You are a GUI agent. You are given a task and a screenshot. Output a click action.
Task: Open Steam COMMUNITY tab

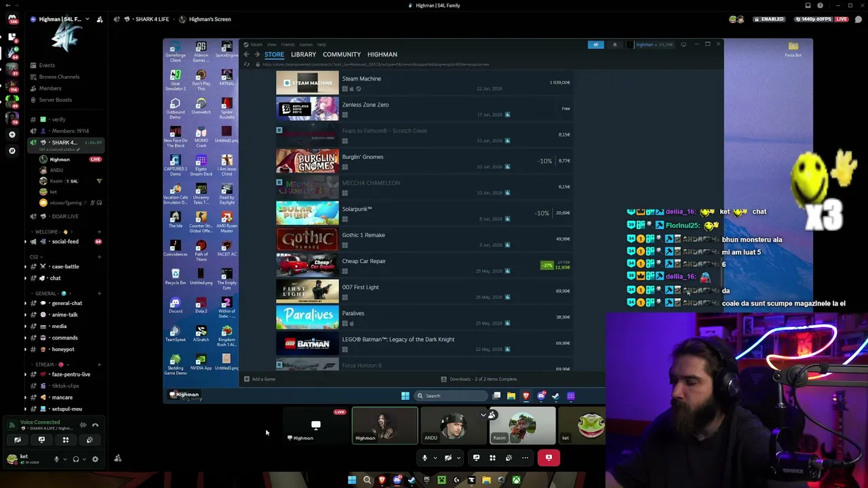coord(342,54)
